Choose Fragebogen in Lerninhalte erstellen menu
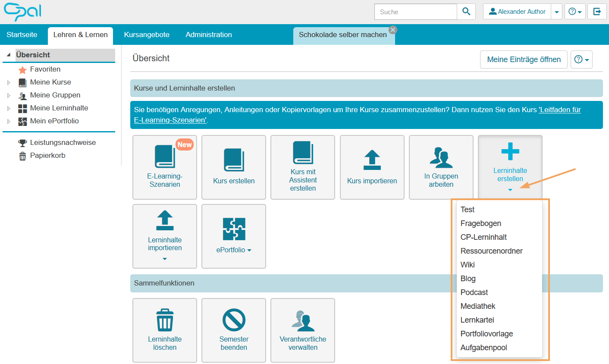This screenshot has height=364, width=609. [x=480, y=223]
